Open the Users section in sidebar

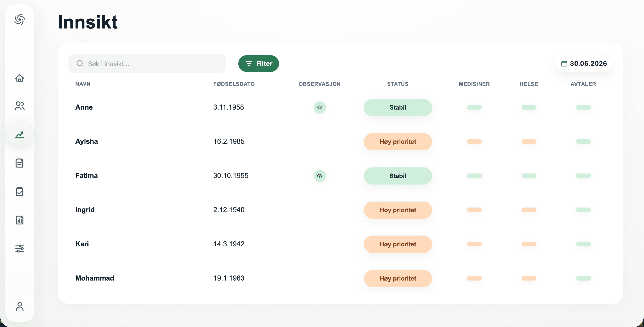(x=20, y=106)
